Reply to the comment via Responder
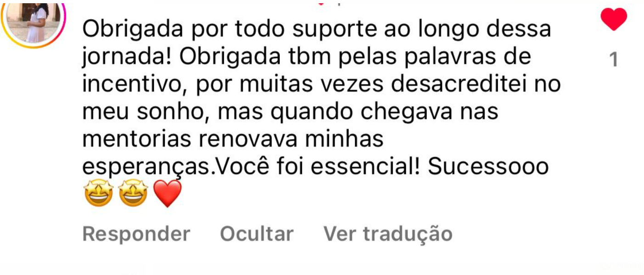 (136, 234)
